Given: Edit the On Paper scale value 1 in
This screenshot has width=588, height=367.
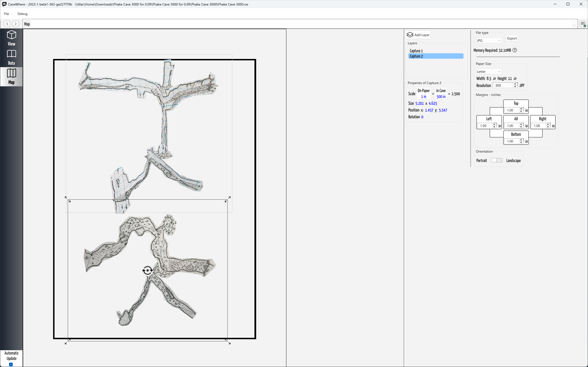Looking at the screenshot, I should point(423,97).
